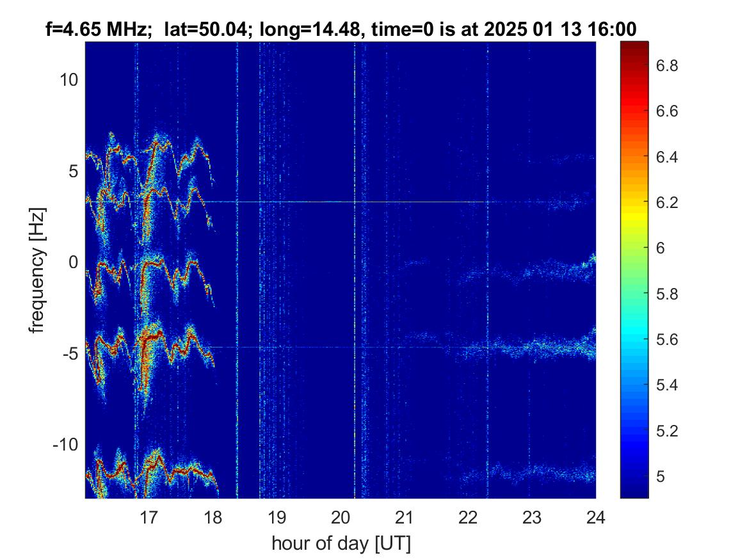Click the y-axis label 'frequency [Hz]'
This screenshot has width=747, height=560.
tap(36, 271)
